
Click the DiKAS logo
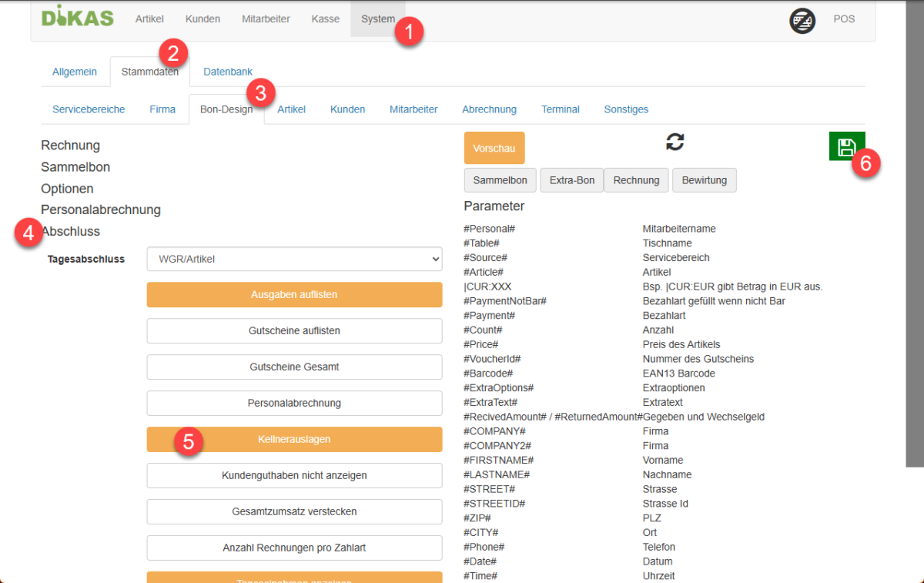point(78,18)
